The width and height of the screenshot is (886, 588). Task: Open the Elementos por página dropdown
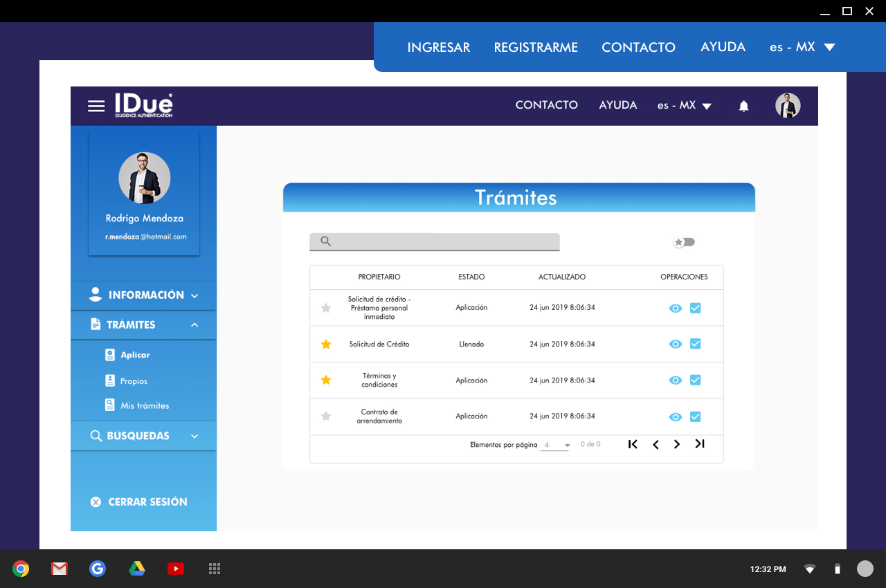(x=557, y=445)
